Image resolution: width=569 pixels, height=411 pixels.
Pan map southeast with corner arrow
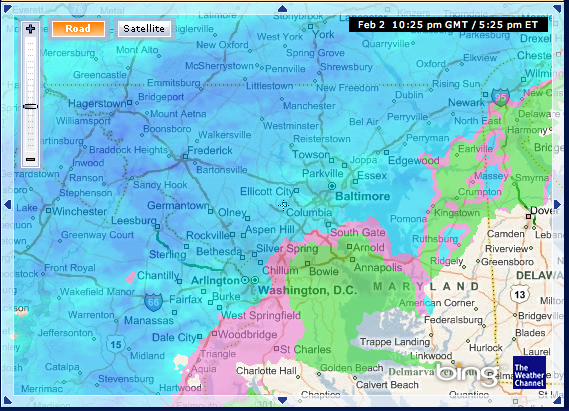557,400
